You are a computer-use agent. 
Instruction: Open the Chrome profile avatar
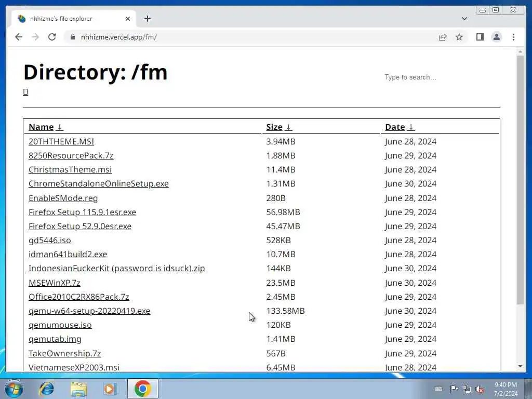pyautogui.click(x=496, y=37)
